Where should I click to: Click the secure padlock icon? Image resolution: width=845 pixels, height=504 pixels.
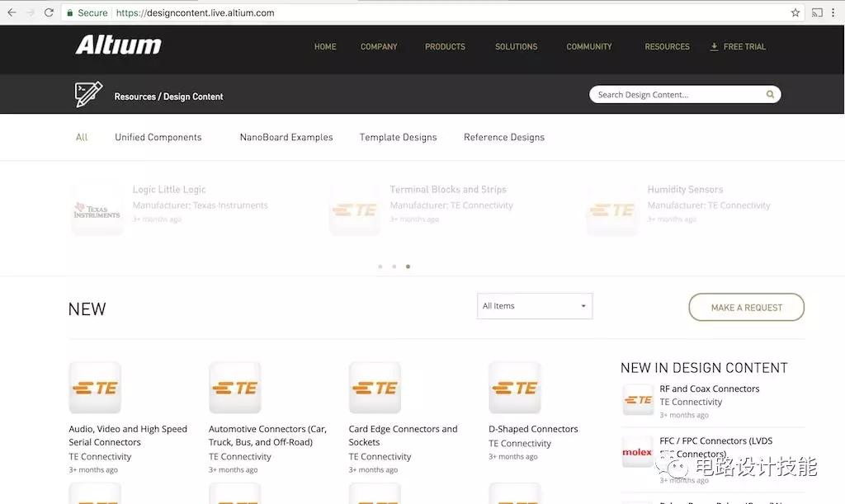pyautogui.click(x=69, y=12)
